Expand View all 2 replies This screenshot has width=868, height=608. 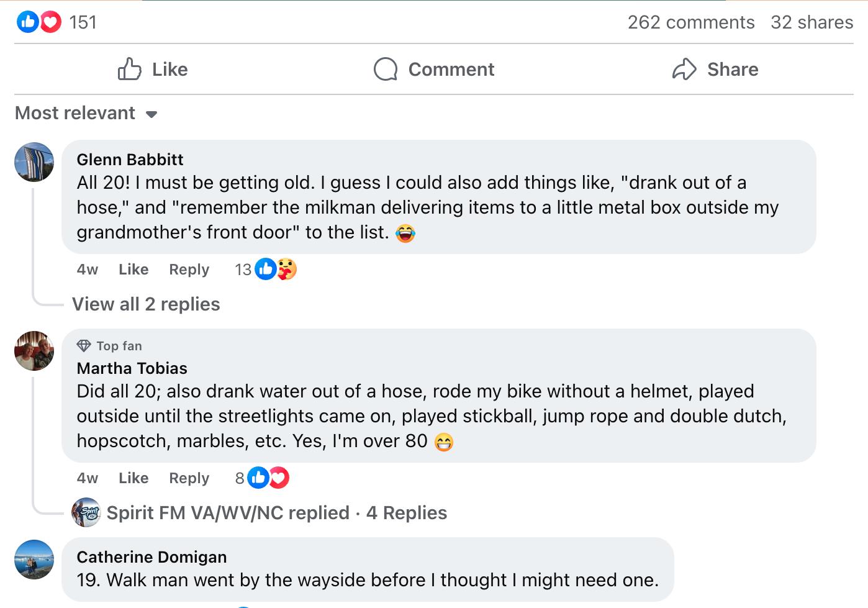coord(146,304)
